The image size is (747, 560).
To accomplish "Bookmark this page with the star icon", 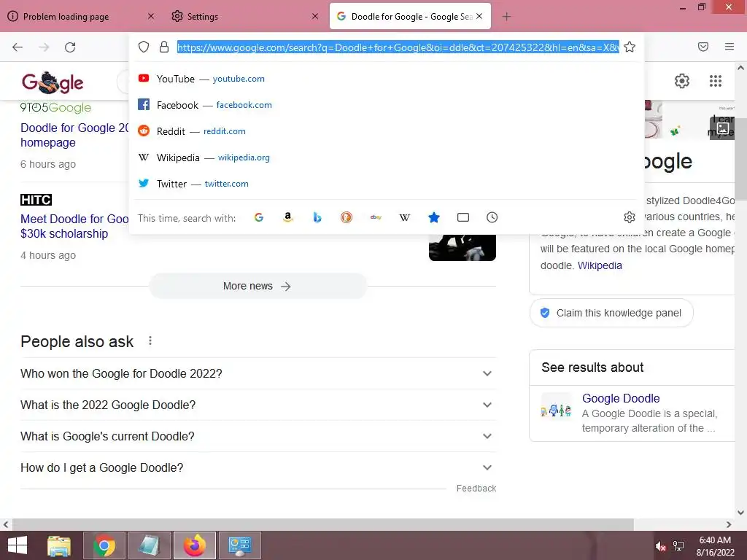I will (x=630, y=47).
